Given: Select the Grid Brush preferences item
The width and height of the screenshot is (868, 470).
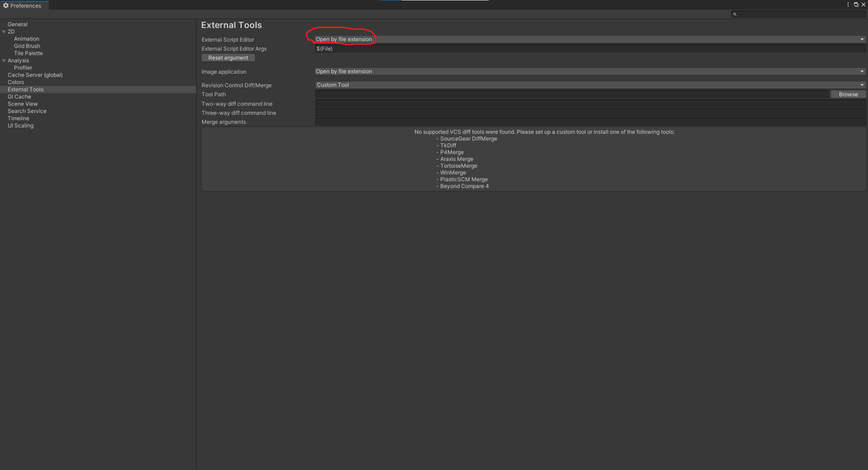Looking at the screenshot, I should pyautogui.click(x=27, y=46).
